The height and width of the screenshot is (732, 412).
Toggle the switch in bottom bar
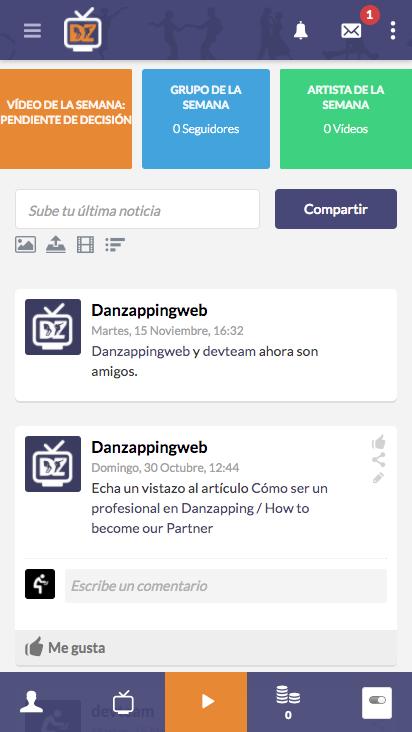coord(377,703)
